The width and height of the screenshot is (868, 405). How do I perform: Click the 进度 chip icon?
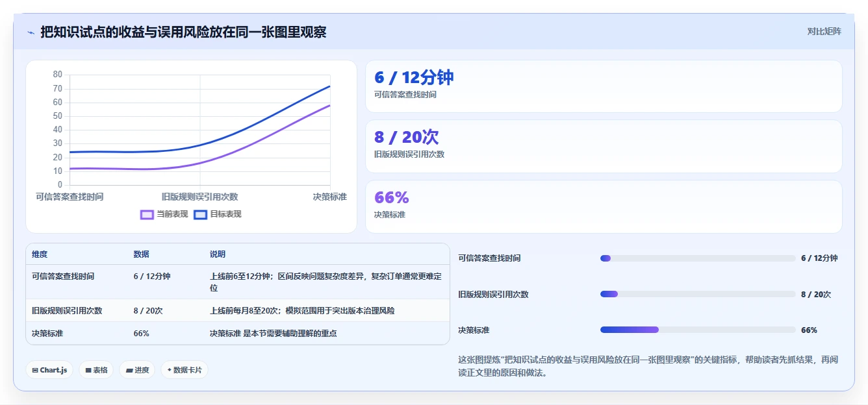point(129,370)
